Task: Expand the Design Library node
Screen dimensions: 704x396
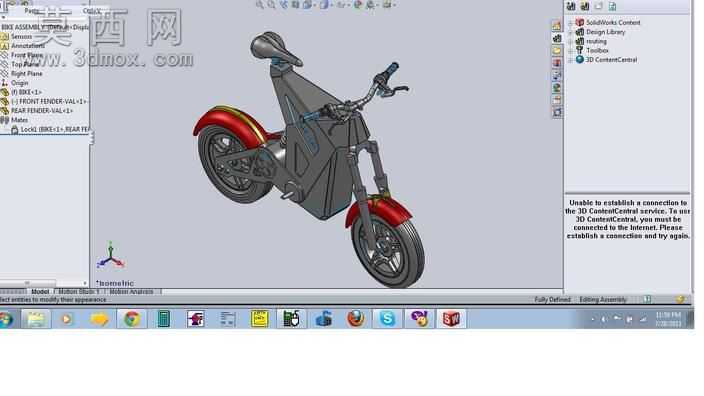Action: pos(570,32)
